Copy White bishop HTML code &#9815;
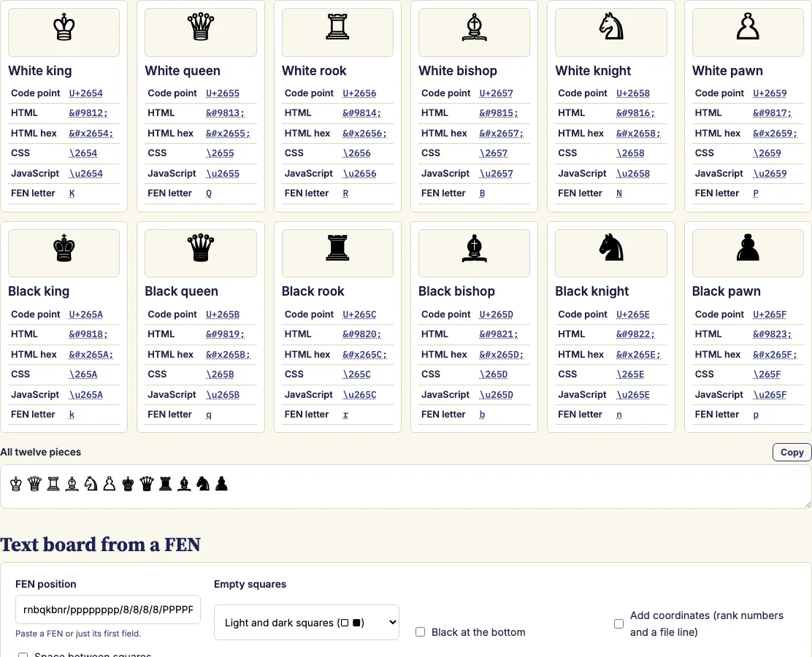Screen dimensions: 812x657 tap(498, 113)
